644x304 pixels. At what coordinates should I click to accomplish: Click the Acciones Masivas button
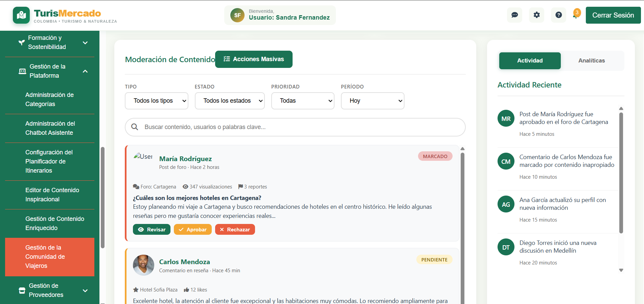[x=254, y=59]
